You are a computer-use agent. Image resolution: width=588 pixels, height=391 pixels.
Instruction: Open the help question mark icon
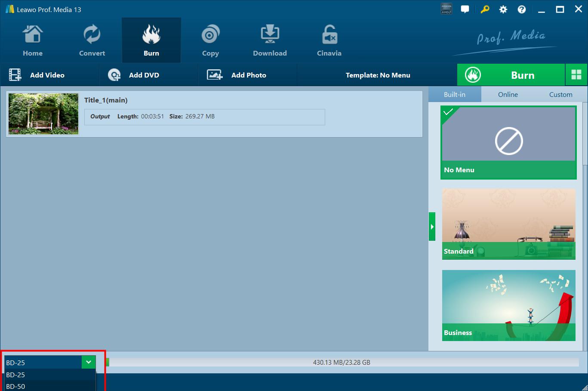(x=522, y=9)
